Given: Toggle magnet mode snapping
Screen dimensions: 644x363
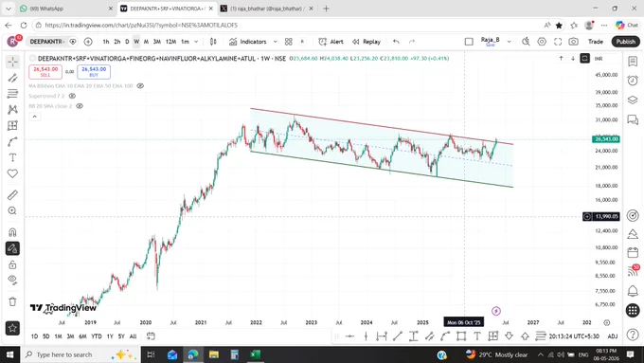Looking at the screenshot, I should [12, 232].
